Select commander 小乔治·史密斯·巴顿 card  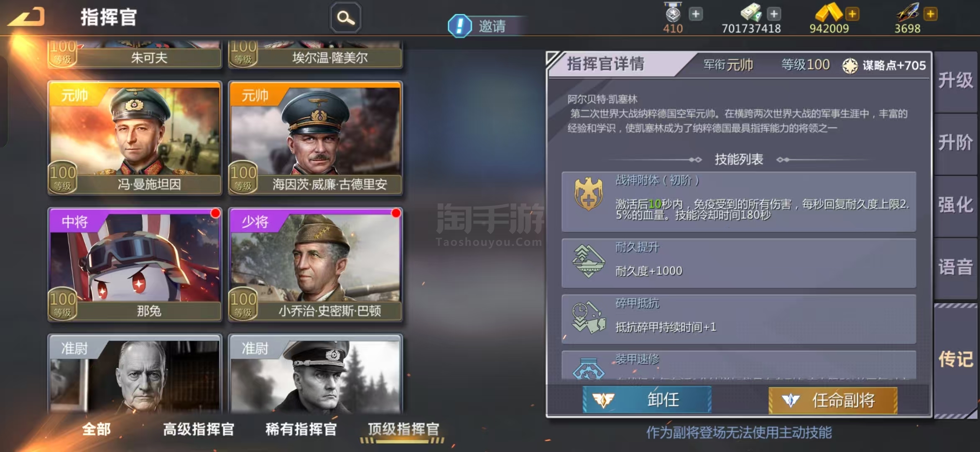pyautogui.click(x=316, y=265)
